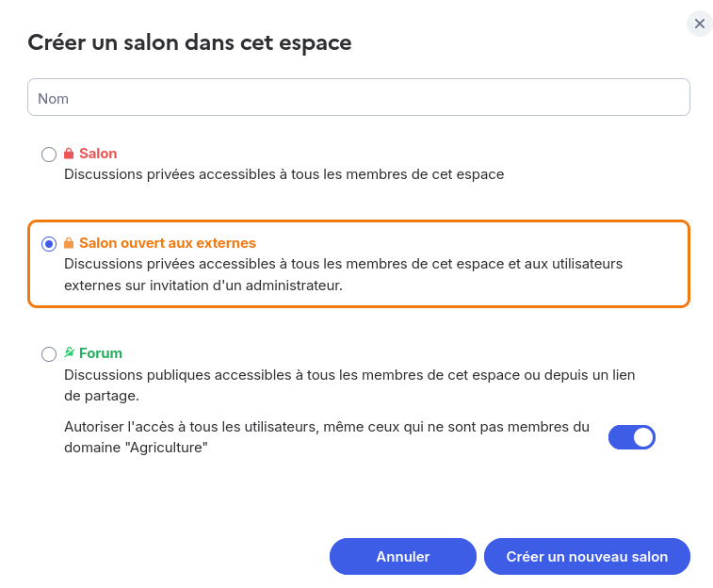Click the dialog heading Créer un salon

point(189,42)
